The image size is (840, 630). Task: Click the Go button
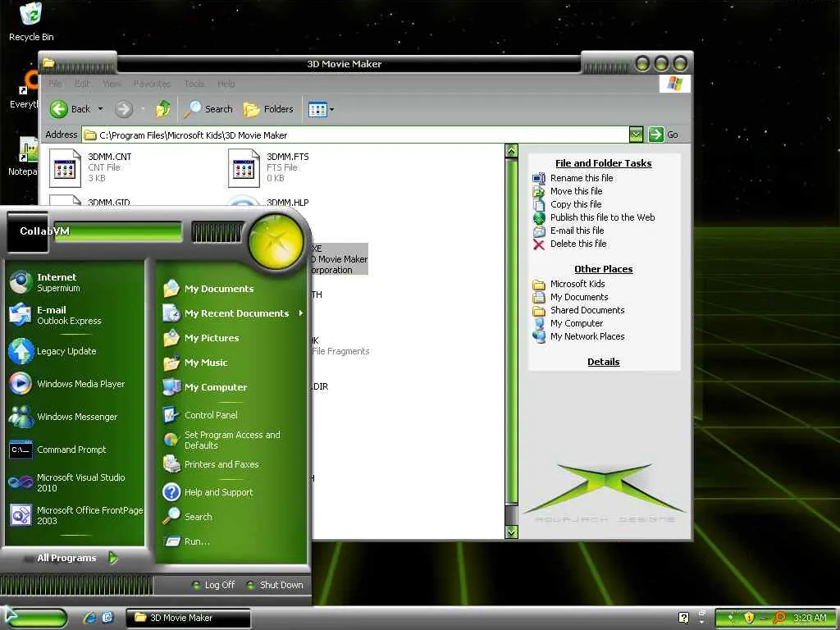(x=664, y=135)
